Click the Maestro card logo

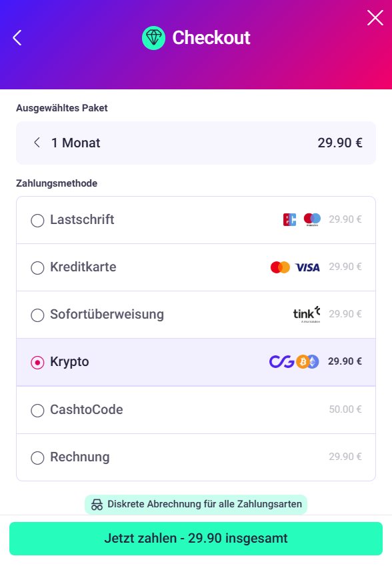click(312, 219)
